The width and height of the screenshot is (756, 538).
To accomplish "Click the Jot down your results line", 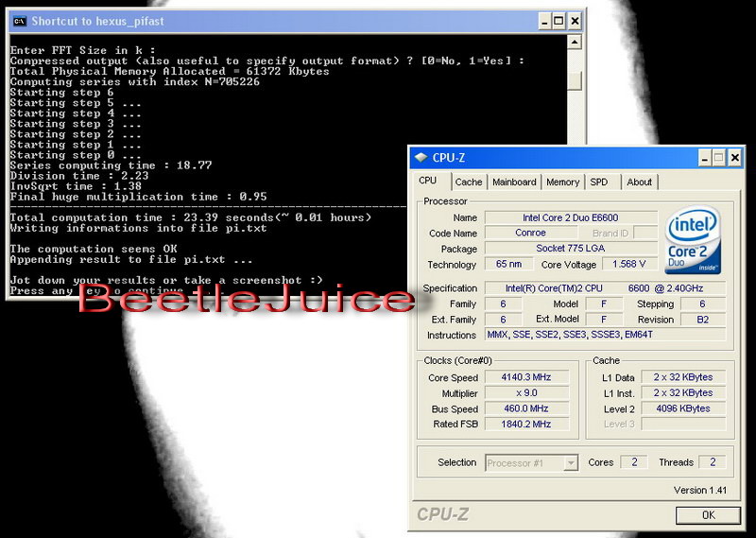I will point(166,280).
